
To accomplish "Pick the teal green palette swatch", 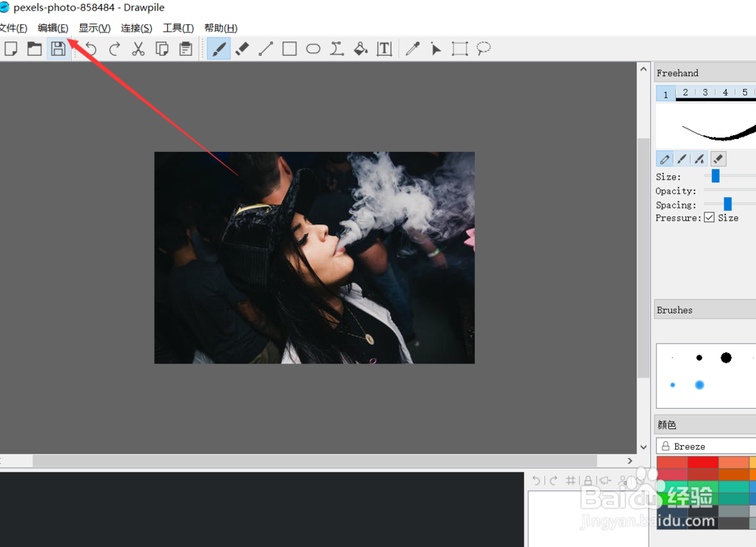I will click(734, 487).
